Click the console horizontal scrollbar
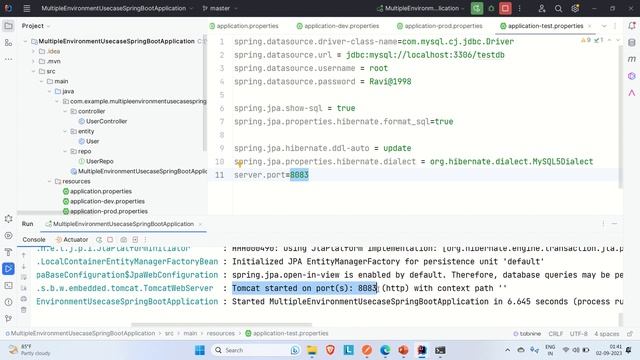 222,325
